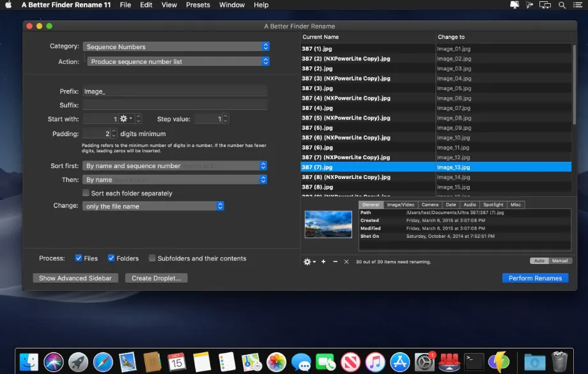This screenshot has height=374, width=588.
Task: Remove selected item with minus icon
Action: tap(335, 261)
